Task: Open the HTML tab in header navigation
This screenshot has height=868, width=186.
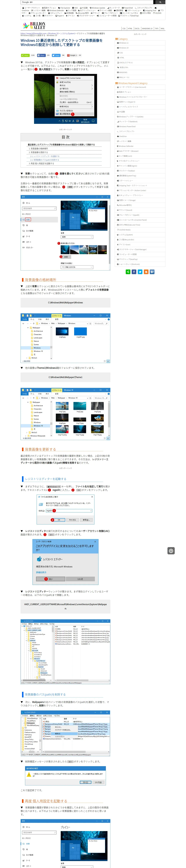Action: 130,29
